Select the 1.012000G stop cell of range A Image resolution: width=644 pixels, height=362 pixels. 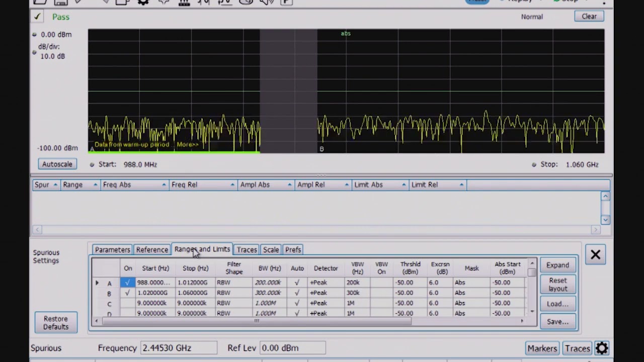[x=195, y=283]
